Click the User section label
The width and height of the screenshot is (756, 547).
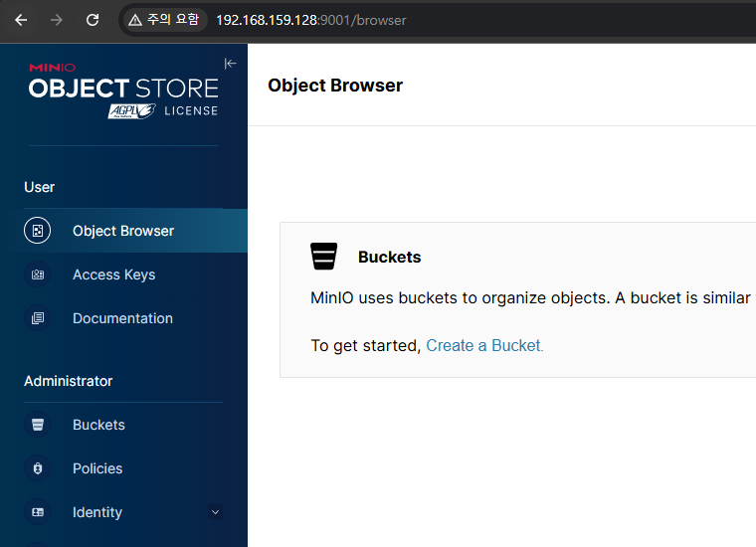[40, 187]
